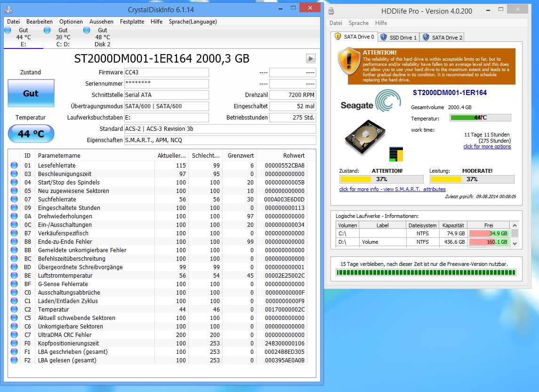Click the shield icon on the SSD Drive 1 tab
This screenshot has width=539, height=392.
(x=383, y=38)
